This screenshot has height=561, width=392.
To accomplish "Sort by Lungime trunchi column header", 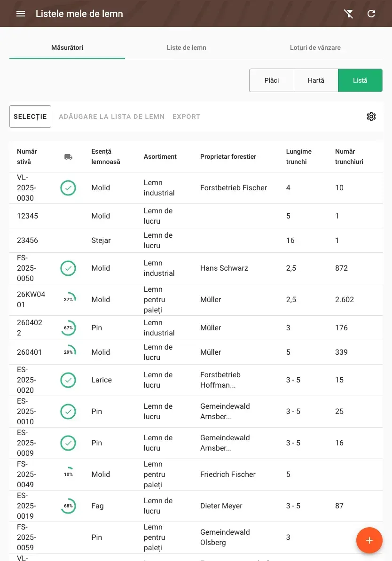I will pos(298,157).
